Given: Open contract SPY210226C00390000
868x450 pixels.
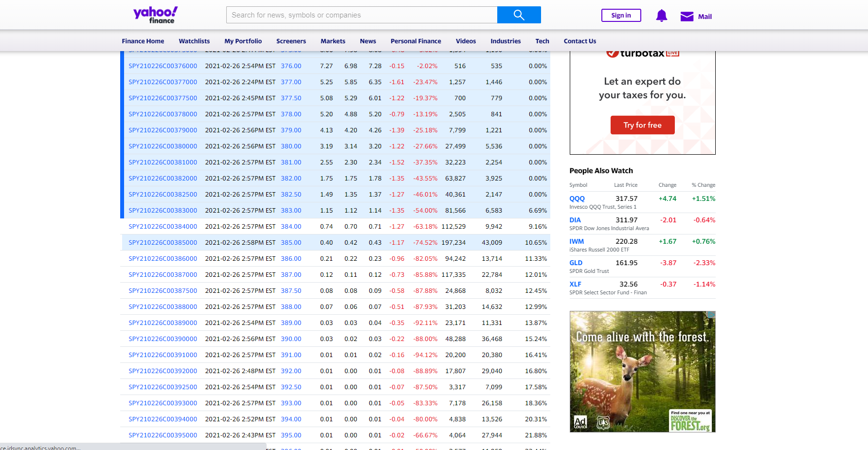Looking at the screenshot, I should tap(163, 339).
